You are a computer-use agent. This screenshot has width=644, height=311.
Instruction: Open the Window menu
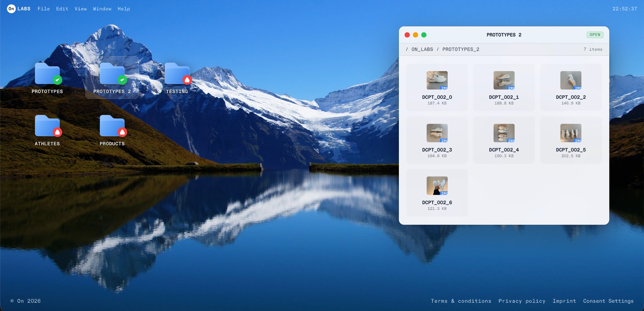102,9
